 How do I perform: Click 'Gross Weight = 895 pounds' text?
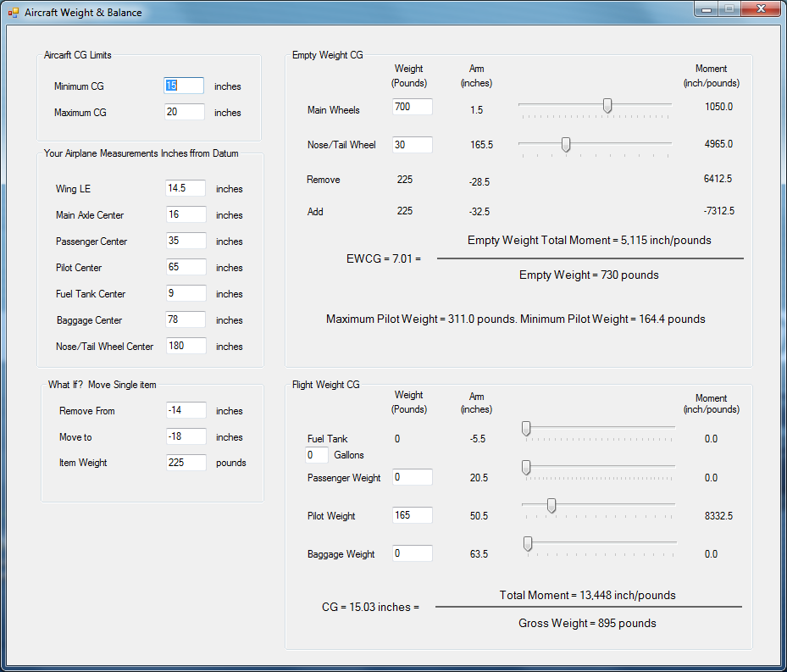[x=587, y=624]
